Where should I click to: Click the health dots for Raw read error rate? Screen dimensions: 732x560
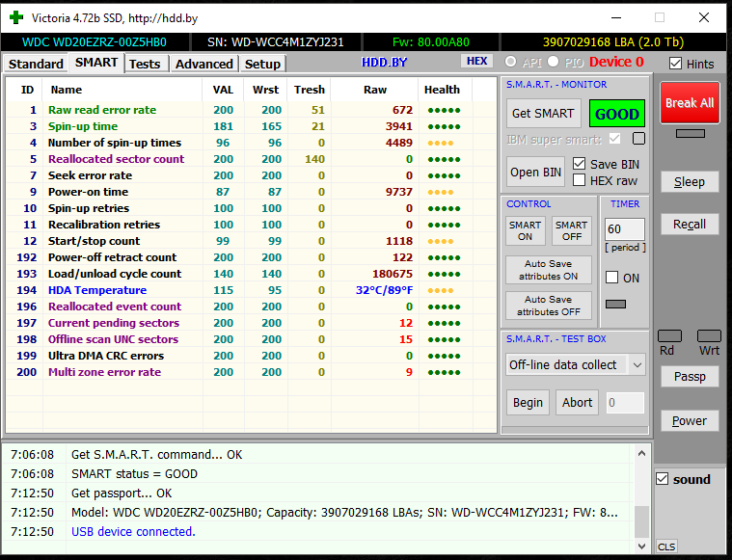coord(444,110)
